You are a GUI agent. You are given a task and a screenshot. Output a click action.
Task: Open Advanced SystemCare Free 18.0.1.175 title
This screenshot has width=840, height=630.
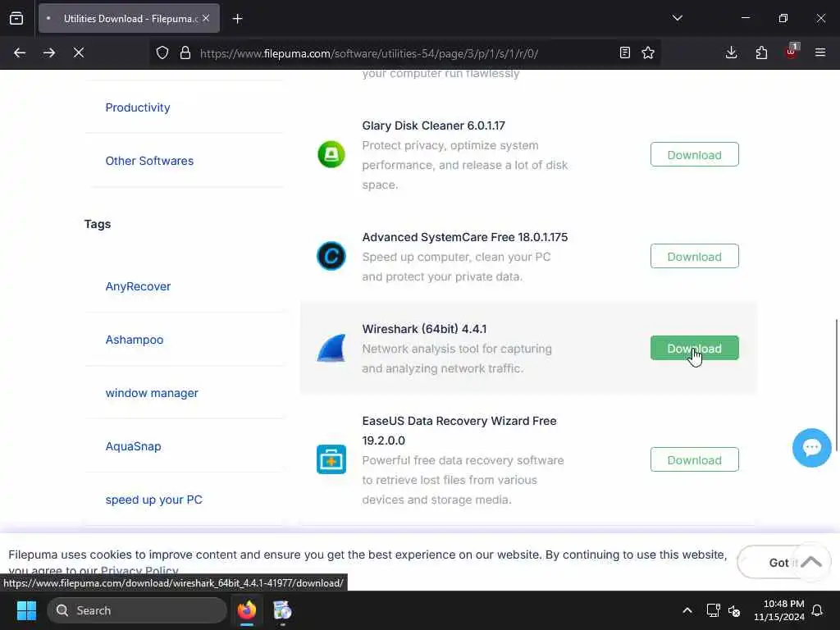pyautogui.click(x=465, y=237)
